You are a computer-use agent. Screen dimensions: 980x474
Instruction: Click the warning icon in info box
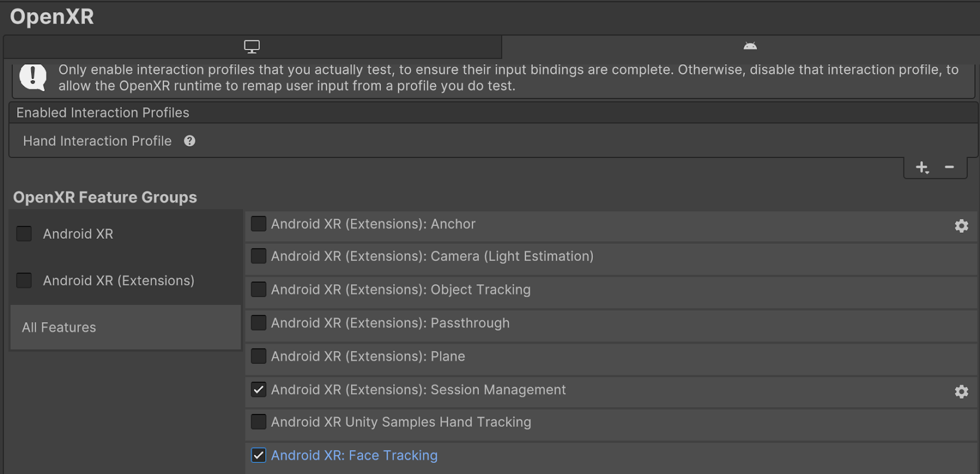click(33, 77)
